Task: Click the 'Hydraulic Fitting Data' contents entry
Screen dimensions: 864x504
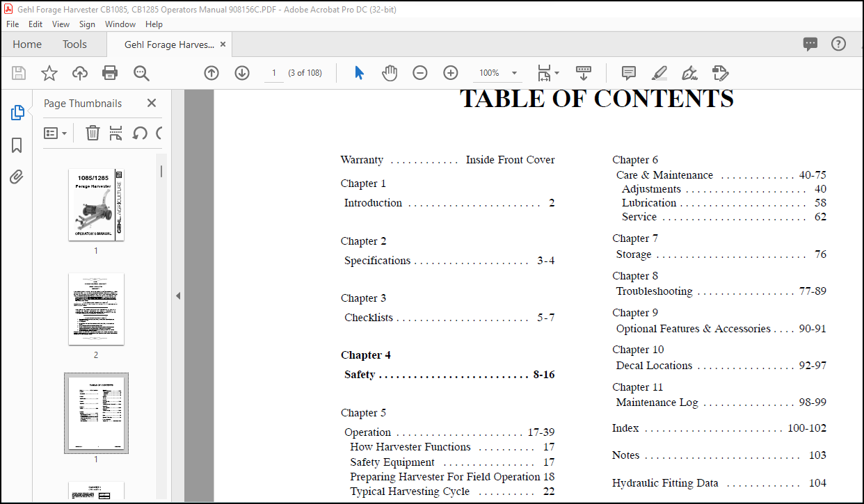Action: point(719,483)
